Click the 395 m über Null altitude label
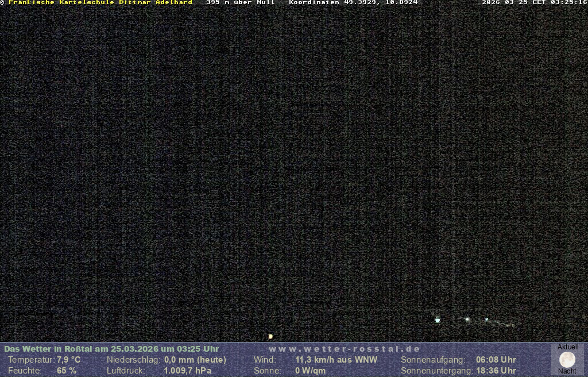 click(240, 2)
